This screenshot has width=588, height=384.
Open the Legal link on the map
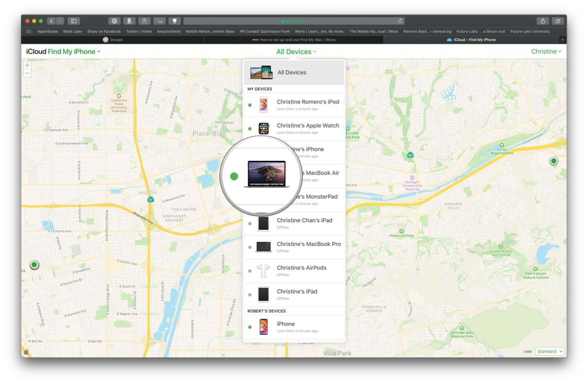pyautogui.click(x=528, y=351)
